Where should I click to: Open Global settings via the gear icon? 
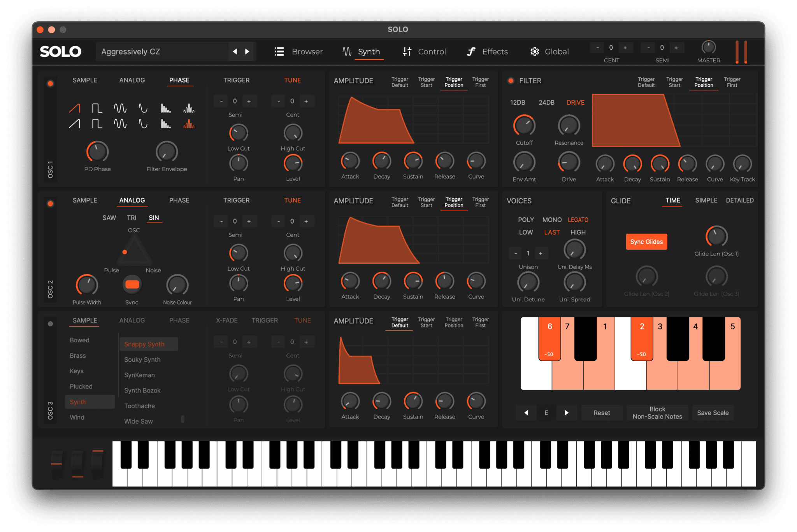point(534,51)
